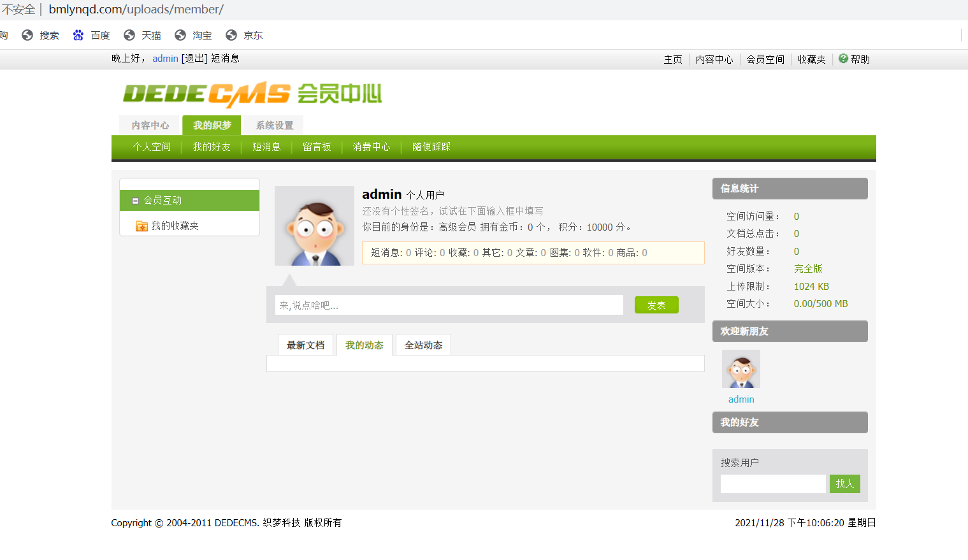The width and height of the screenshot is (968, 560).
Task: Collapse the 会员互动 sidebar section
Action: pyautogui.click(x=134, y=200)
